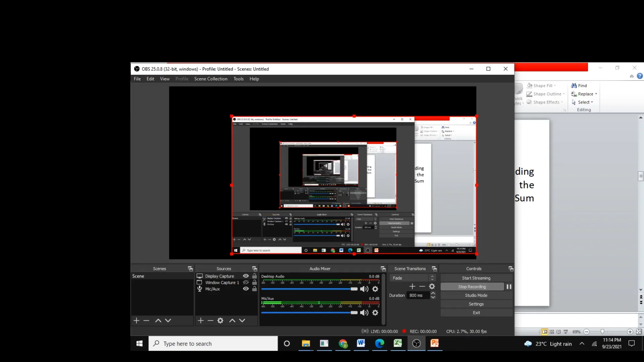
Task: Open PowerPoint Replace dropdown arrow
Action: (x=596, y=94)
